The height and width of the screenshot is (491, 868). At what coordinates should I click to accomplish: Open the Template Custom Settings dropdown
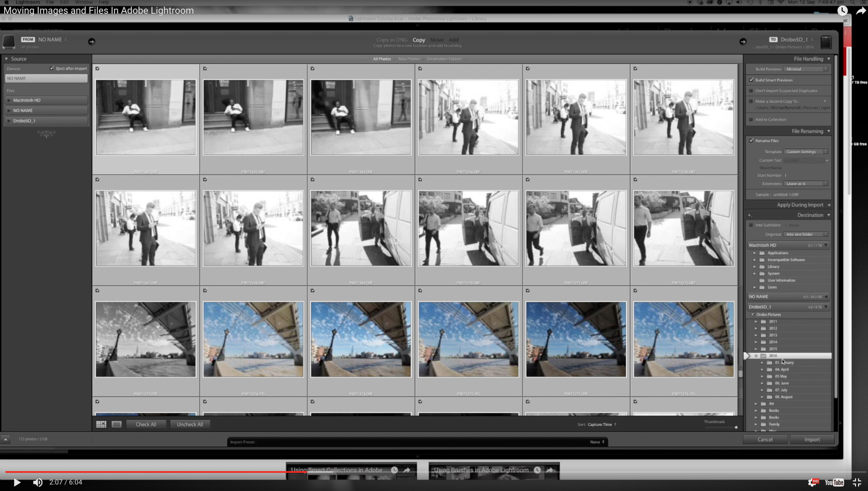click(805, 151)
